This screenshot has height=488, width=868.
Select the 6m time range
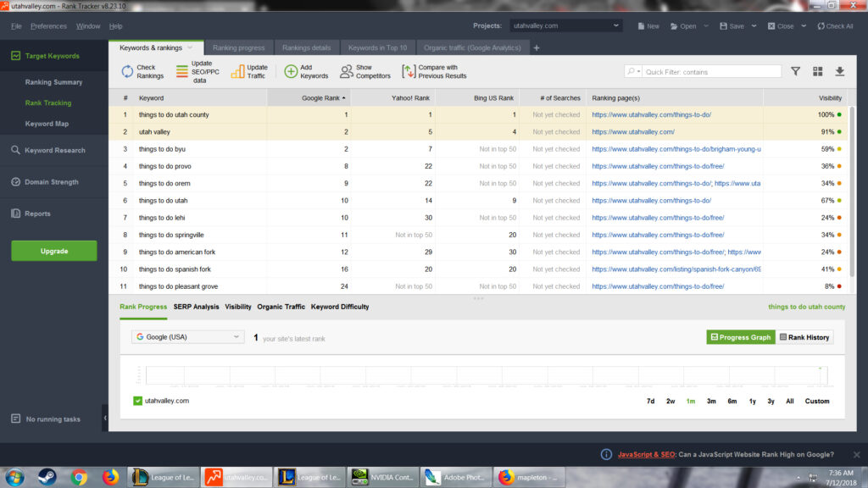[732, 401]
